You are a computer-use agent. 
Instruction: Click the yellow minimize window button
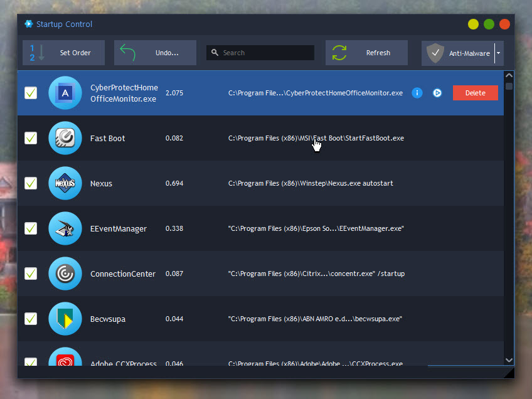tap(473, 24)
